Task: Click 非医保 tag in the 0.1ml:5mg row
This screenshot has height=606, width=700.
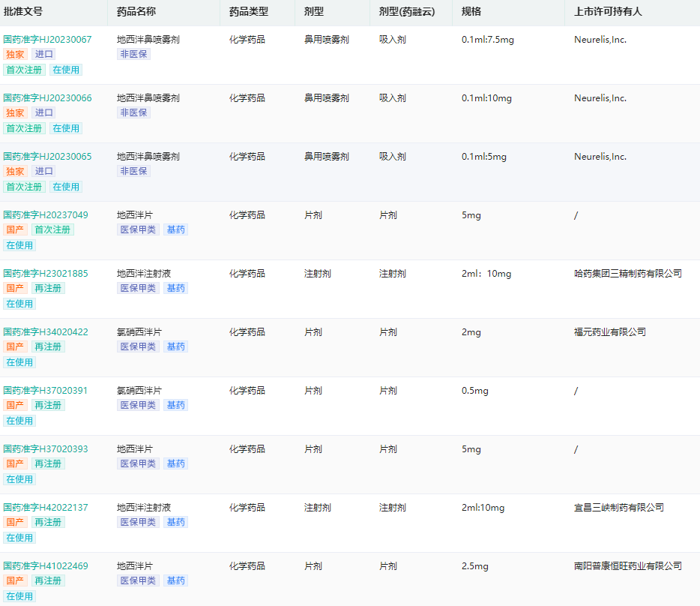Action: pyautogui.click(x=133, y=171)
